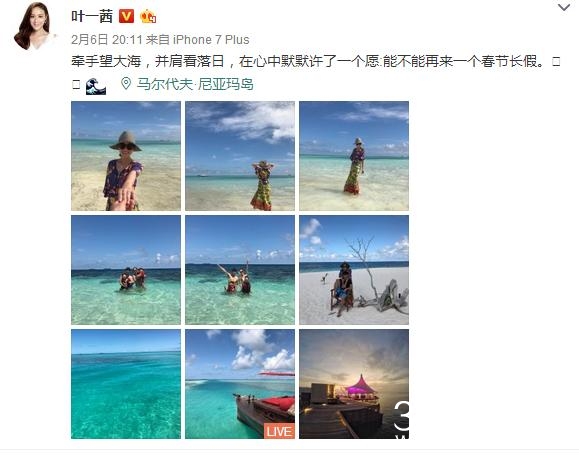Open the iPhone 7 Plus source link
The height and width of the screenshot is (455, 579).
[x=211, y=40]
